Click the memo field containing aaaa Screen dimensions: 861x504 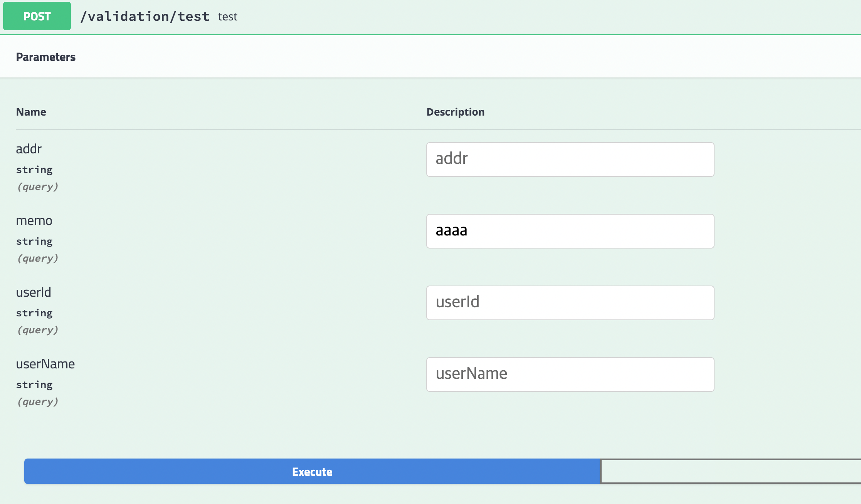tap(570, 231)
